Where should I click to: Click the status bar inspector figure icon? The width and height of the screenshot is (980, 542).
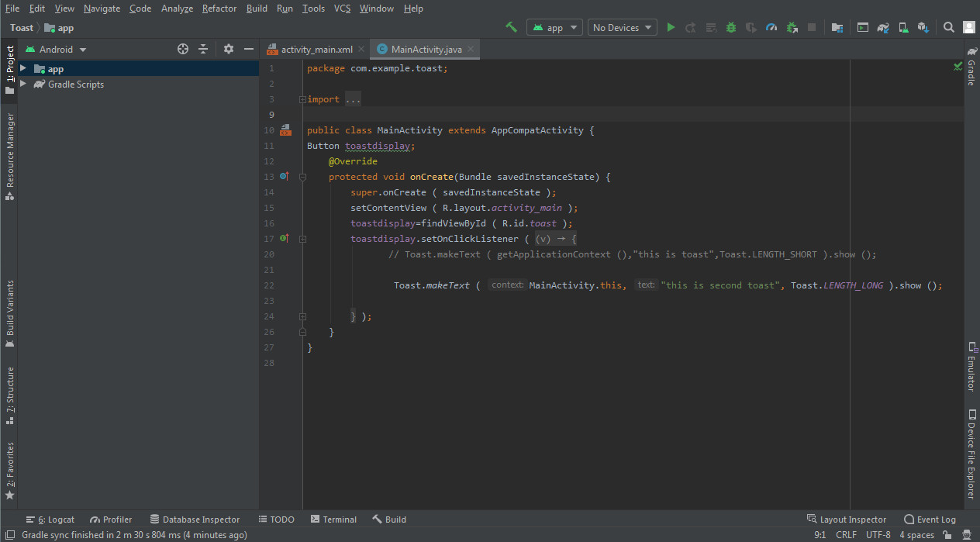966,535
